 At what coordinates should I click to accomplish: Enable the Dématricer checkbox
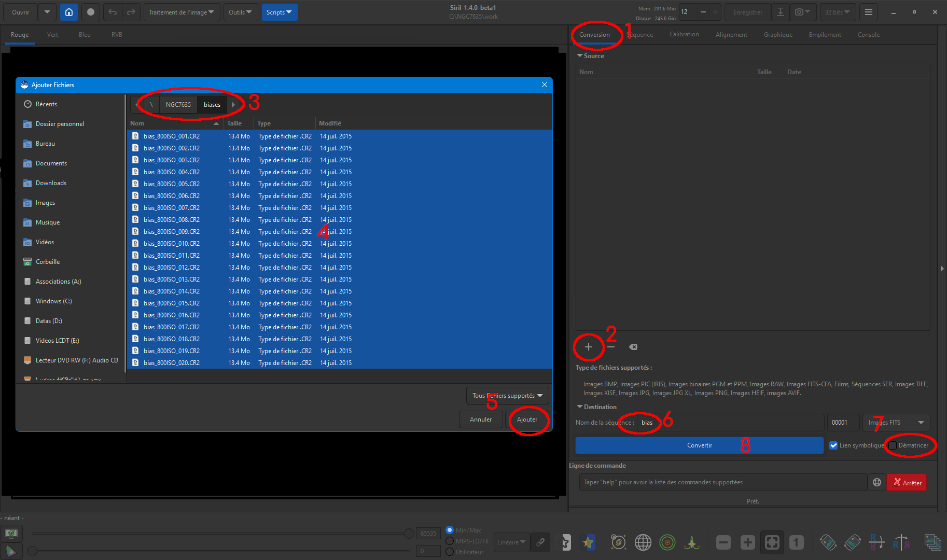[893, 445]
